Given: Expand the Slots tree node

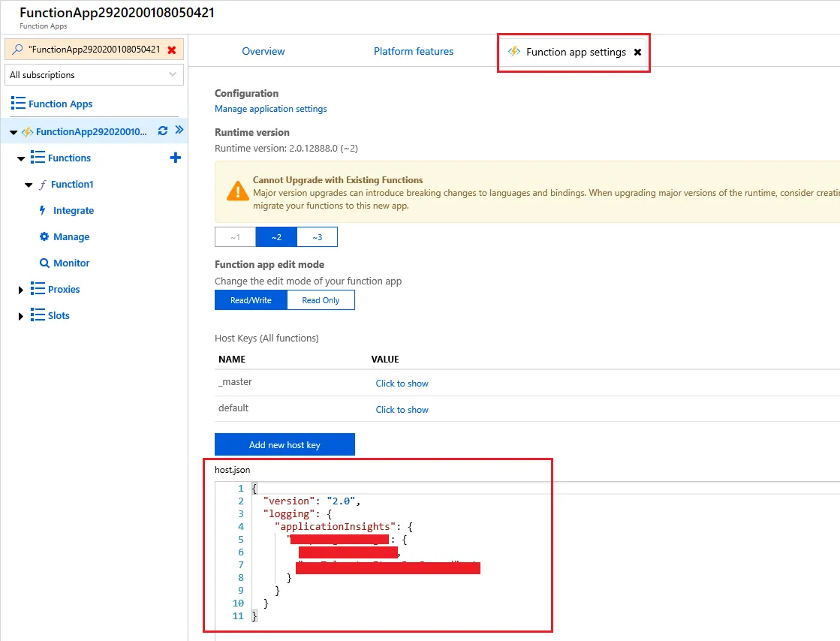Looking at the screenshot, I should pyautogui.click(x=20, y=316).
